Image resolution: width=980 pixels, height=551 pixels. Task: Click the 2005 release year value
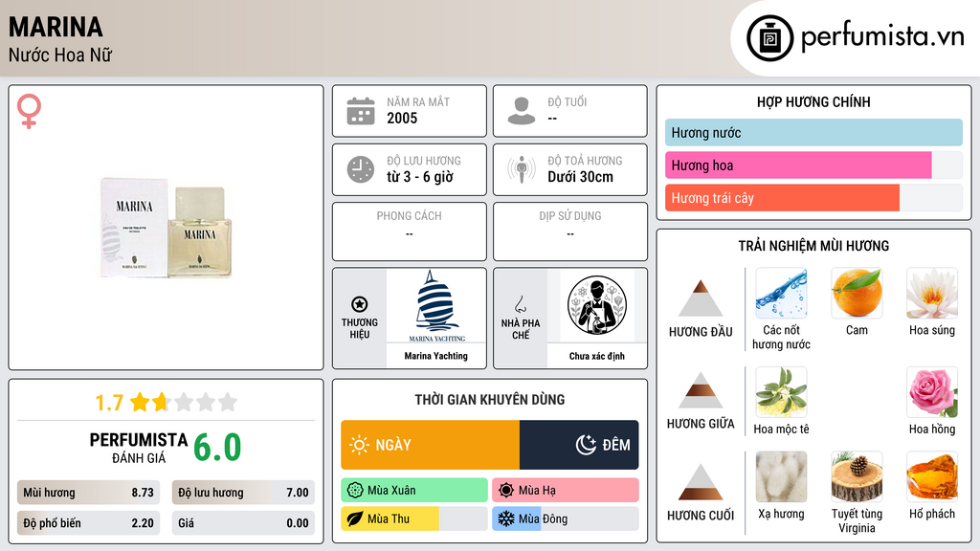point(402,118)
